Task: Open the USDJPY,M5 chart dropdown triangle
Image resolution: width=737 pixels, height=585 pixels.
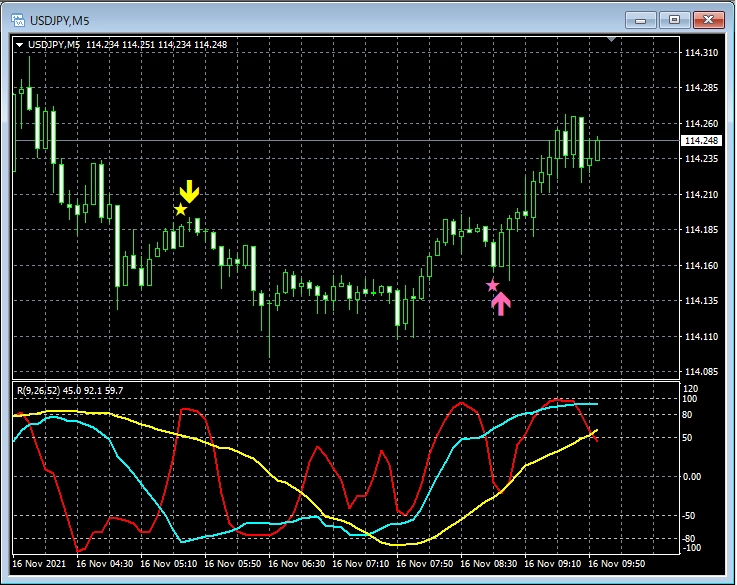Action: [21, 45]
